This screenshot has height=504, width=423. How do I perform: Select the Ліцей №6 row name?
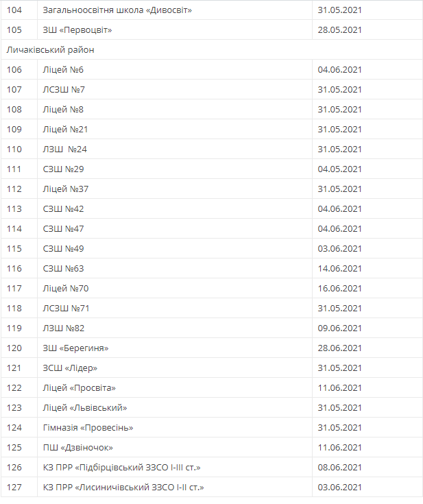click(63, 70)
